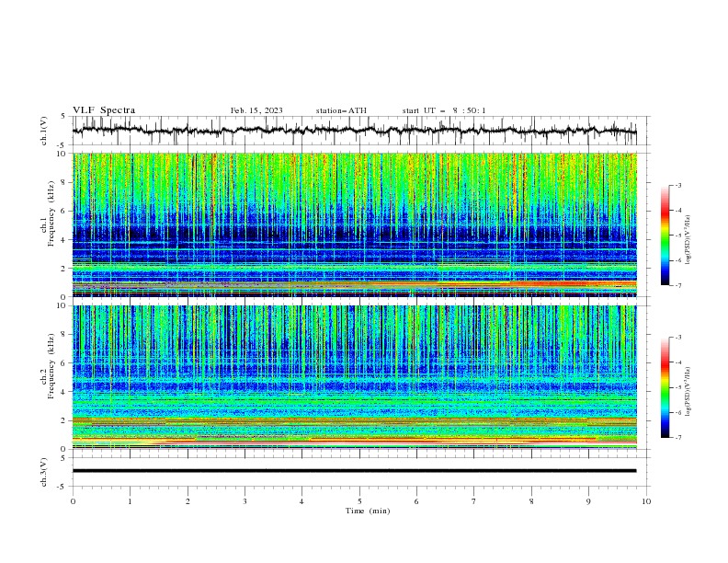Click the '9' time axis tick label
728x563 pixels.
588,501
